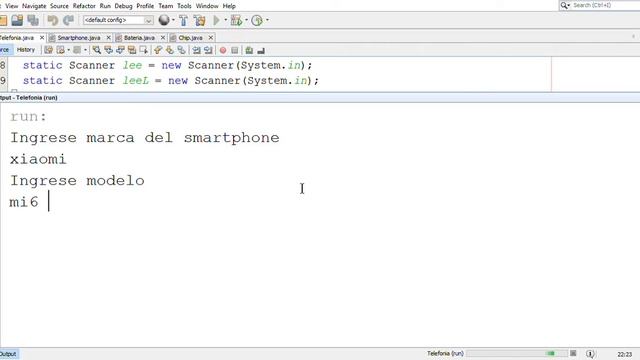Screen dimensions: 640x360
Task: Expand the Debug Project dropdown arrow
Action: click(x=246, y=20)
